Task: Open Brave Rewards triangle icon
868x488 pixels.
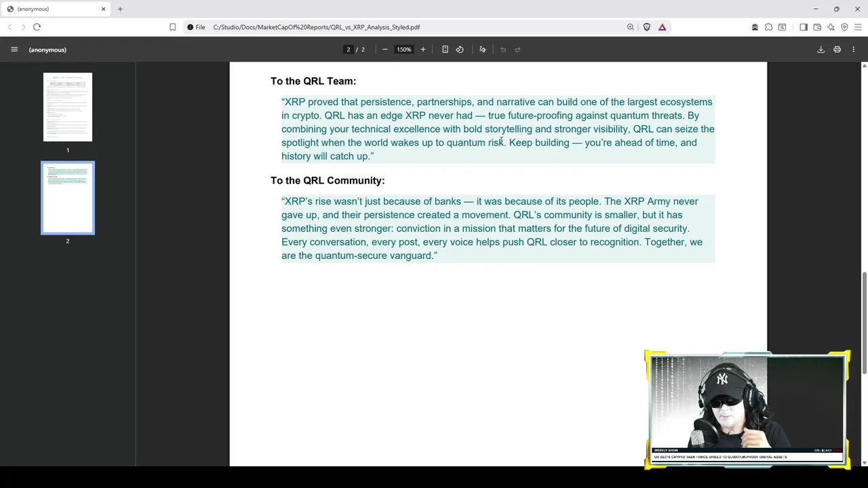Action: pos(663,27)
